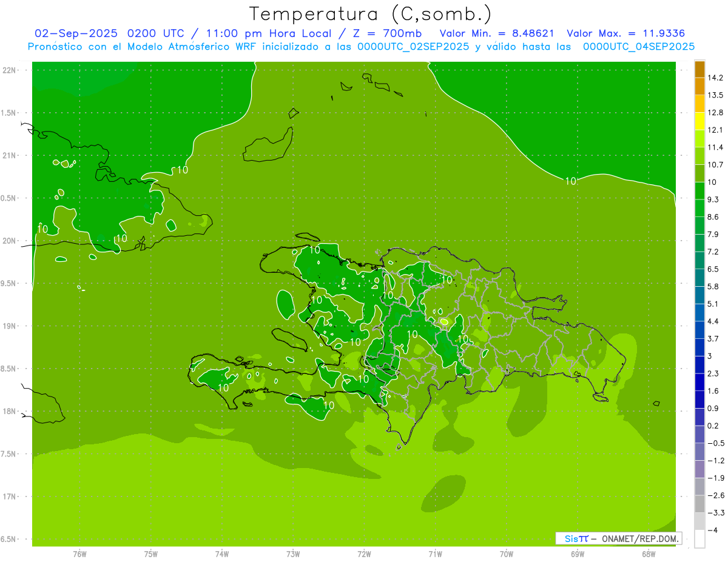Click the title "Temperatura (C,somb.)"
Image resolution: width=728 pixels, height=562 pixels.
click(x=371, y=14)
